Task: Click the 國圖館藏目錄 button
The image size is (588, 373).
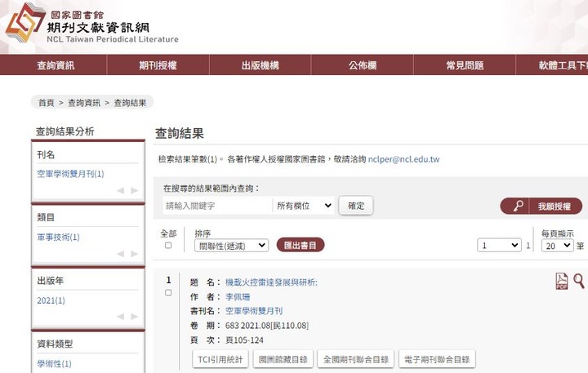Action: pyautogui.click(x=283, y=359)
